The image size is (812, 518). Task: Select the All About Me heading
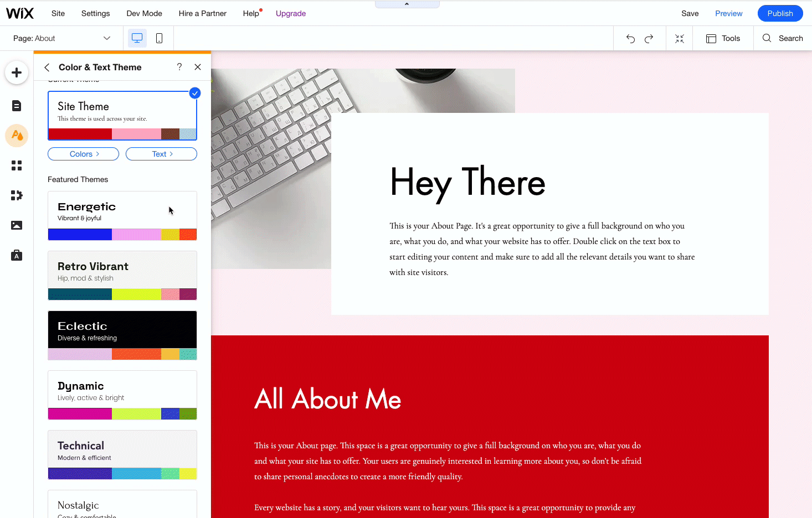328,399
